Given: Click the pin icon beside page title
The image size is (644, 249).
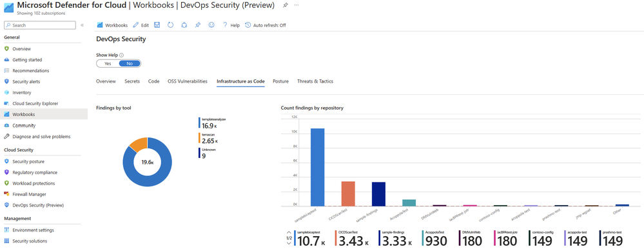Looking at the screenshot, I should pyautogui.click(x=285, y=5).
